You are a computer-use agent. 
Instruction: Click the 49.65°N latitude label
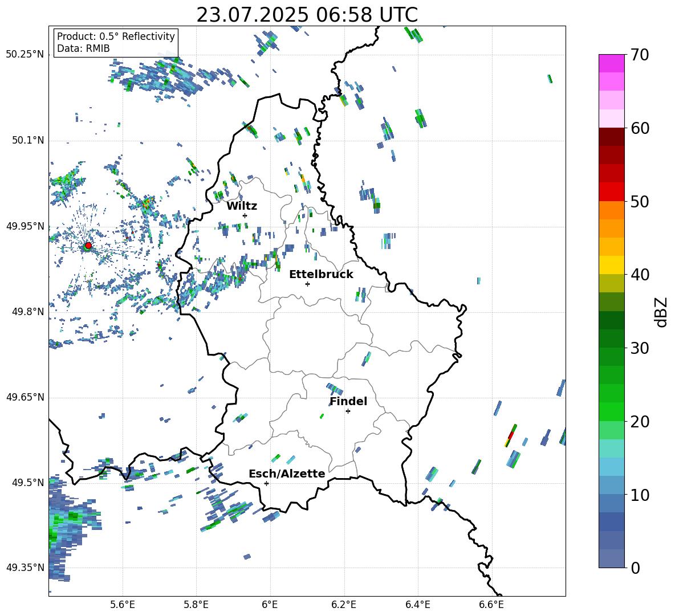tap(25, 397)
